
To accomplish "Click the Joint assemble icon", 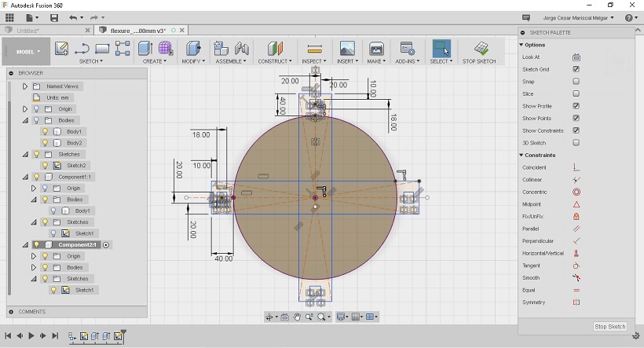I will [242, 49].
